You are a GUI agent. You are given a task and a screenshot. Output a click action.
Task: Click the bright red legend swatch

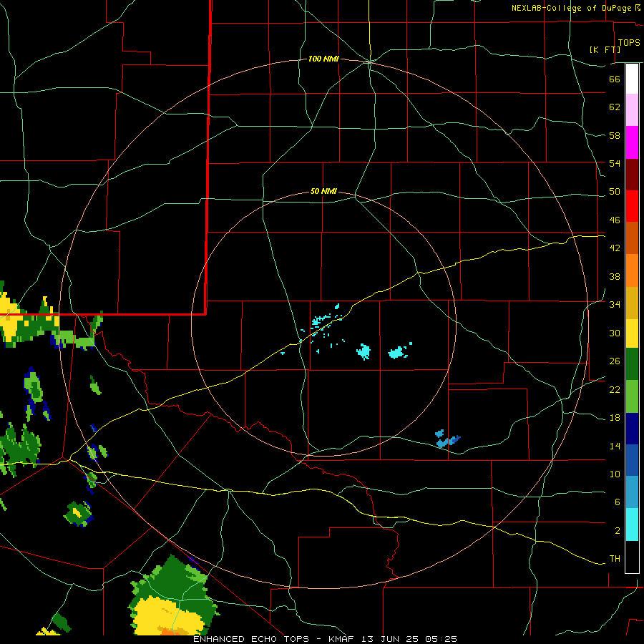(632, 206)
